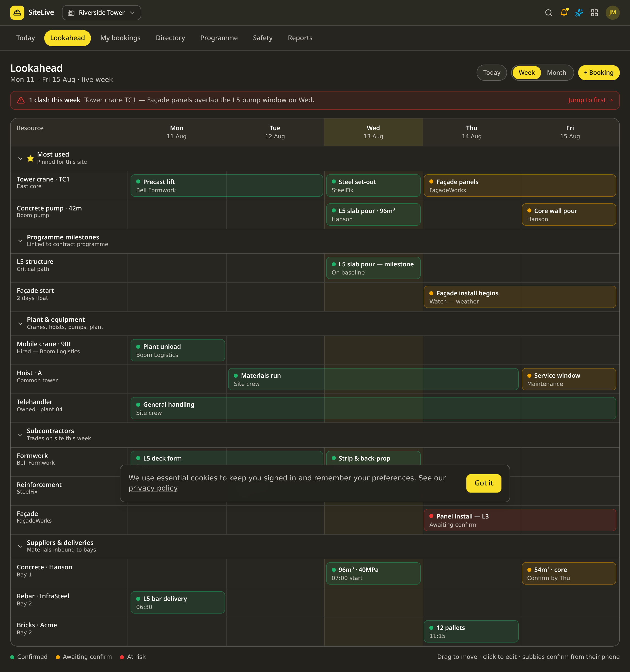Viewport: 630px width, 672px height.
Task: Open the Panel install — L3 booking
Action: click(x=520, y=520)
